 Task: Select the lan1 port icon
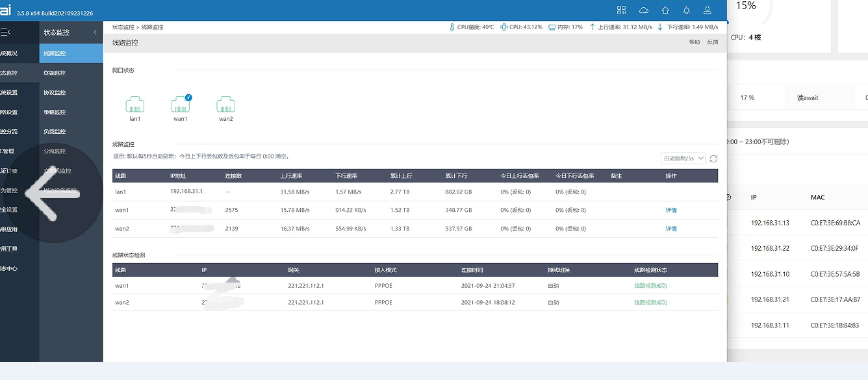click(135, 105)
